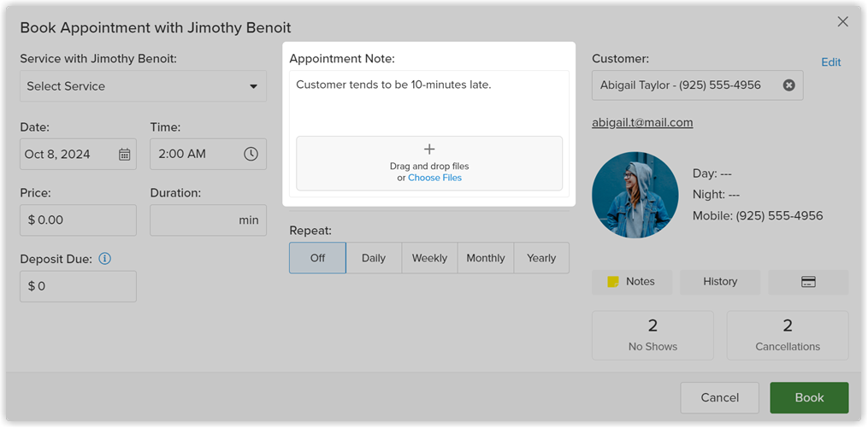Image resolution: width=868 pixels, height=428 pixels.
Task: Click the Time field showing 2:00 AM
Action: click(x=208, y=155)
